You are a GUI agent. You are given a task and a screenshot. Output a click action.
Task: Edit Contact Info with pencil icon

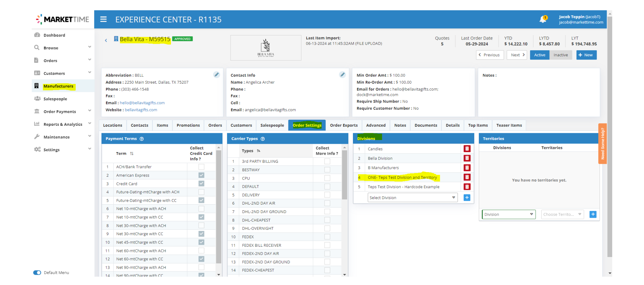342,75
